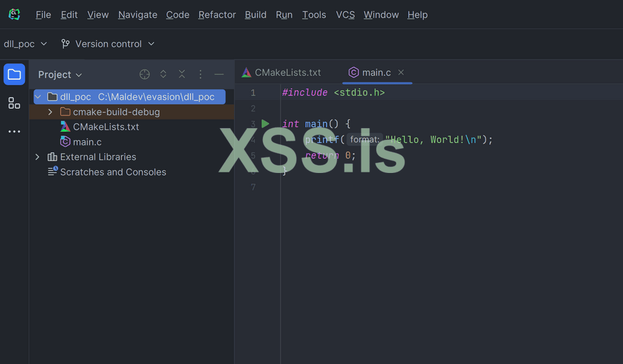This screenshot has height=364, width=623.
Task: Collapse the dll_poc root tree node
Action: pos(38,96)
